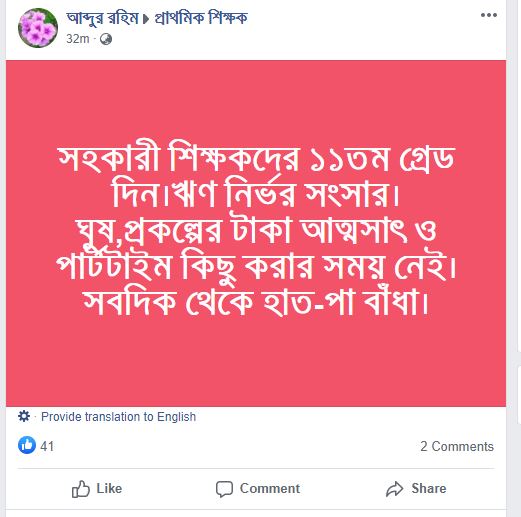Open the প্রাথমিক শিক্ষক group link
The image size is (521, 517).
201,18
